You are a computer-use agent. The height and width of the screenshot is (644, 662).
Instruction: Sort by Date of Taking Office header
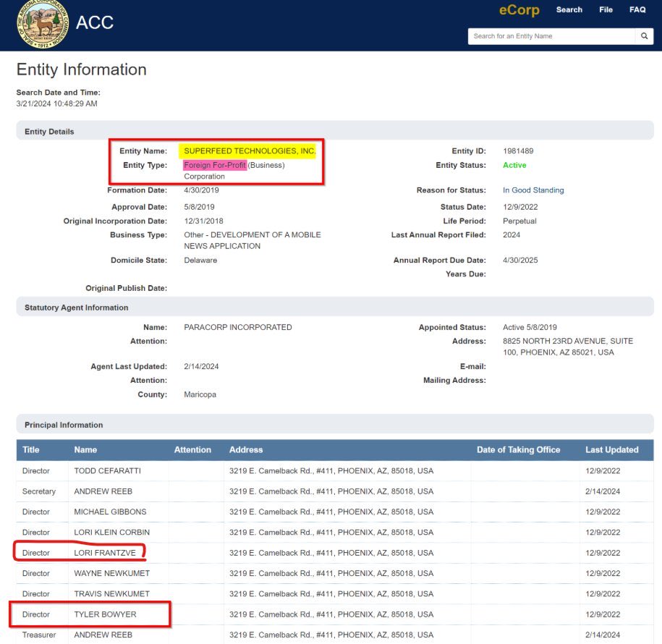click(x=518, y=450)
